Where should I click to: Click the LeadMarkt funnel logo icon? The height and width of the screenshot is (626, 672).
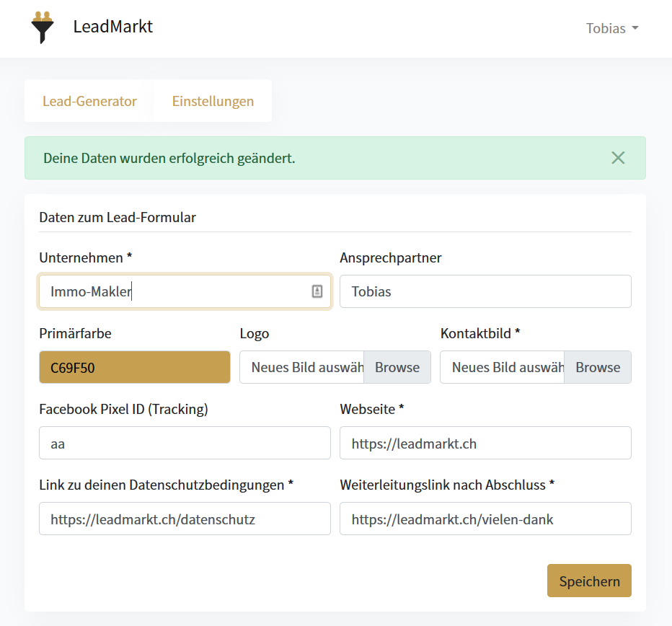click(43, 28)
